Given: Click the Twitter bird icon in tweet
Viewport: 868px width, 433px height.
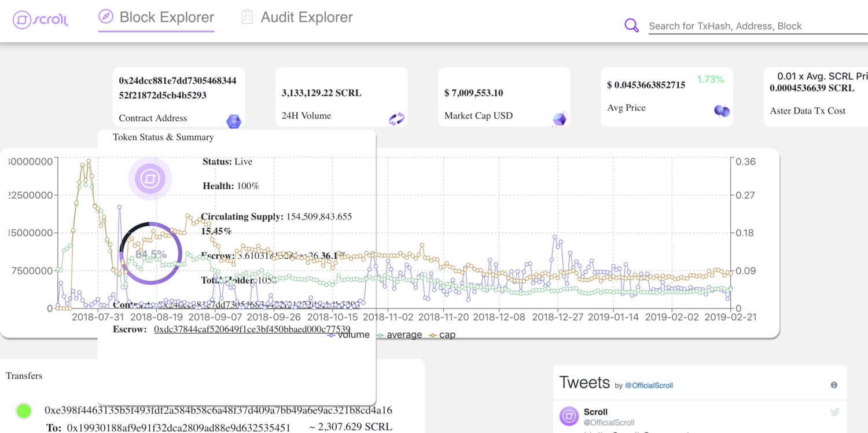Looking at the screenshot, I should tap(835, 412).
